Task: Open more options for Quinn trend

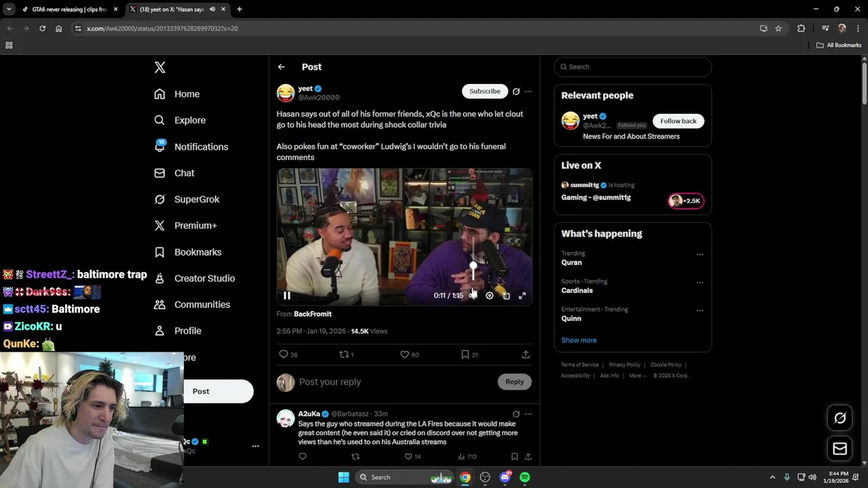Action: pos(700,310)
